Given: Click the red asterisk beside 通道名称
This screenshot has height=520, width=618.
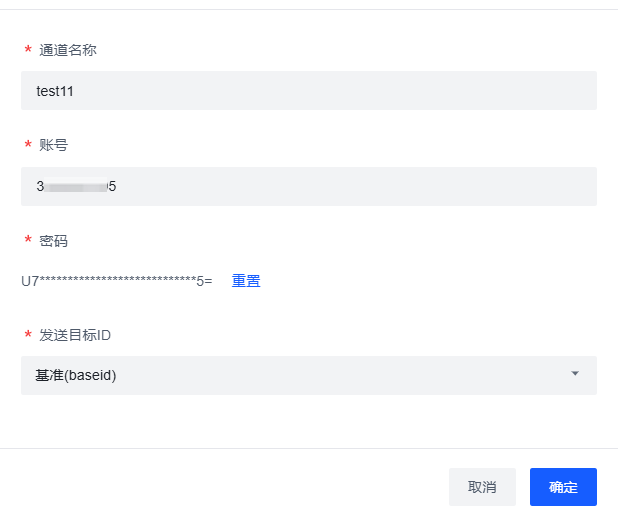Looking at the screenshot, I should tap(28, 50).
